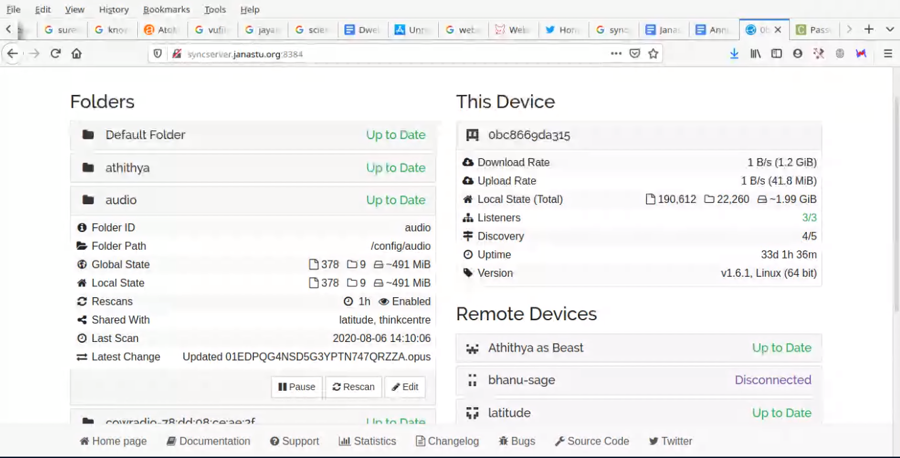Click the browser Reload button
Viewport: 900px width, 458px height.
(55, 53)
